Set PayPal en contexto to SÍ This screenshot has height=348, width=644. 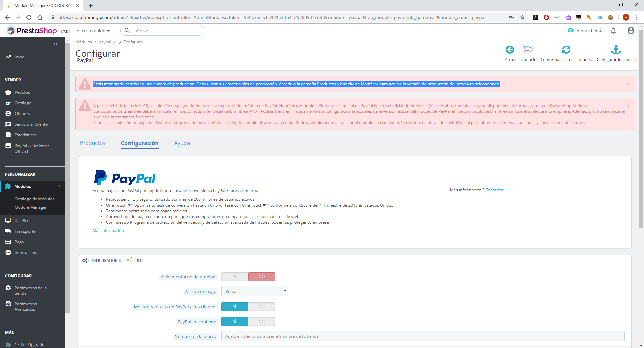click(235, 322)
